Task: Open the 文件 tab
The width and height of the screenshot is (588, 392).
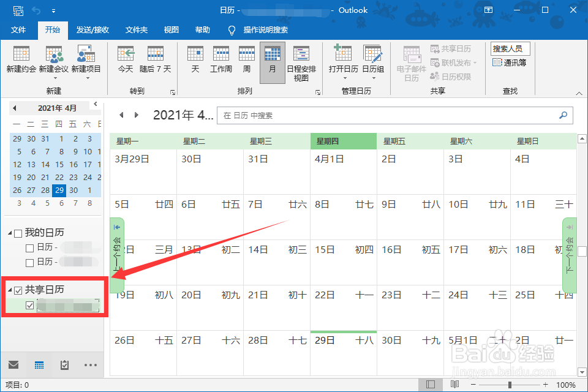Action: coord(18,30)
